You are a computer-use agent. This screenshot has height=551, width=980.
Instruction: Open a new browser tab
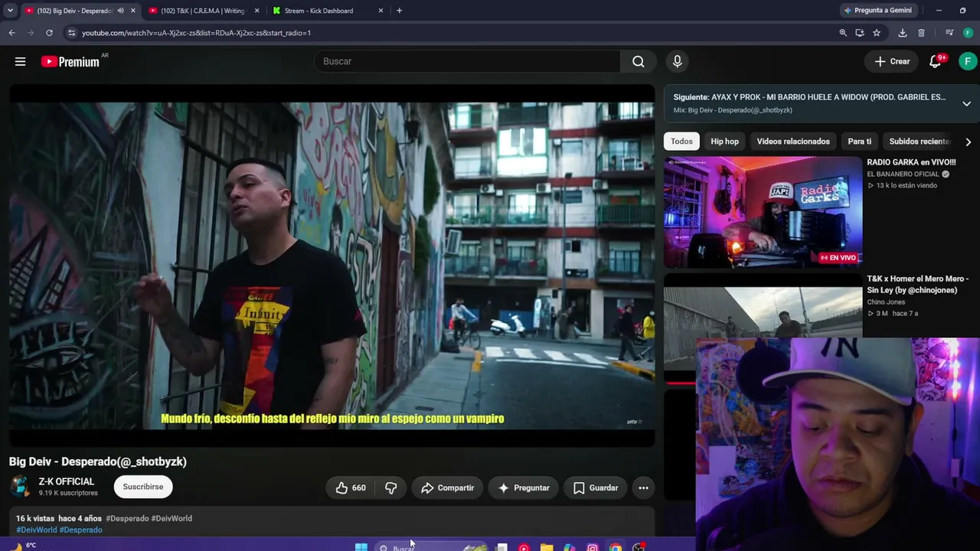399,11
